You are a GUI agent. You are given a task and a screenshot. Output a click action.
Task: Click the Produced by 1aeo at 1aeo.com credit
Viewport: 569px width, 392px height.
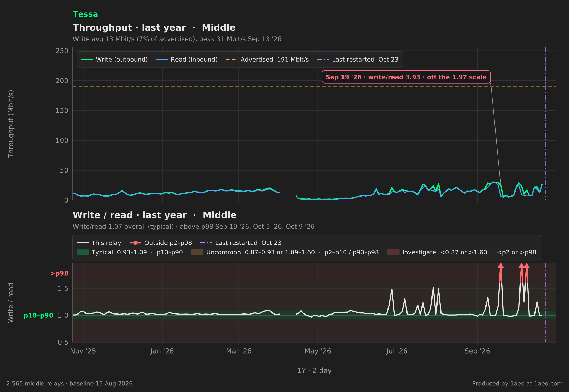[x=517, y=384]
